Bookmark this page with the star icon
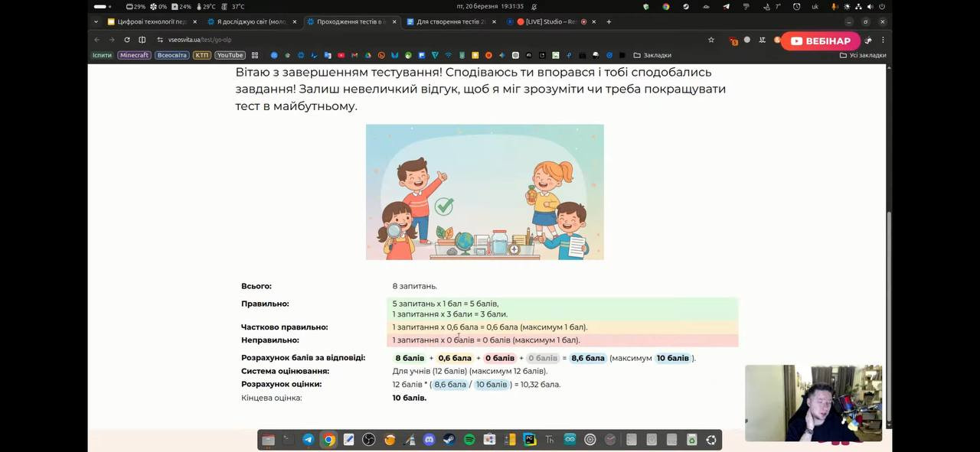 click(x=710, y=40)
